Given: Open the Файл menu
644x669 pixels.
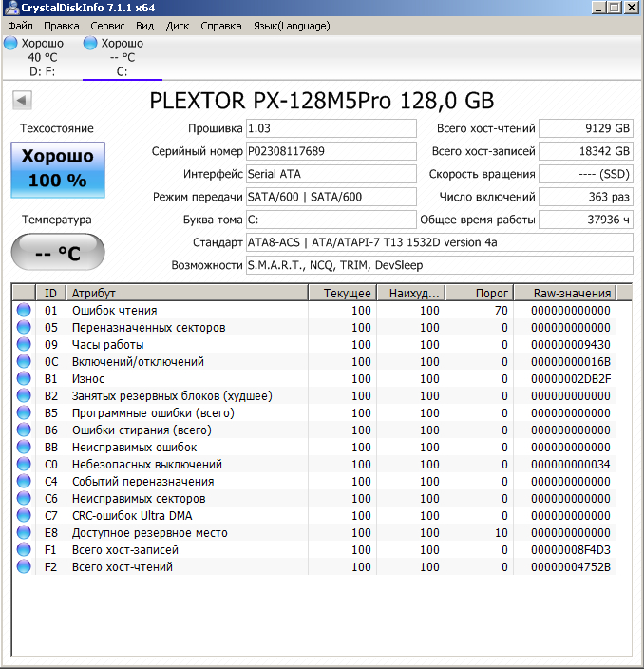Looking at the screenshot, I should (20, 26).
